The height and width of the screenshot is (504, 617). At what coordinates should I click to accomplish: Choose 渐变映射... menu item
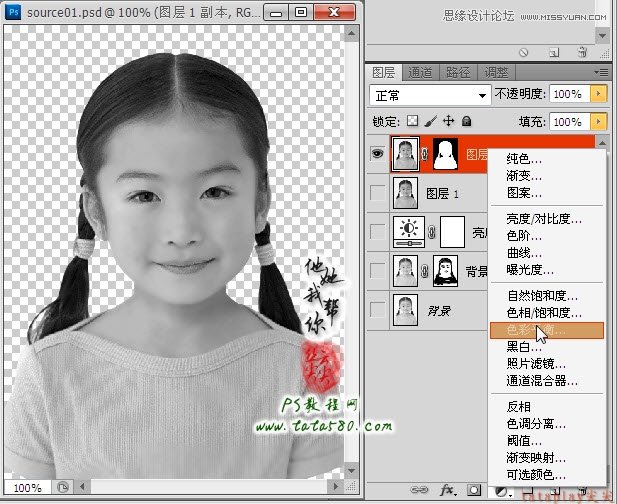(x=547, y=458)
